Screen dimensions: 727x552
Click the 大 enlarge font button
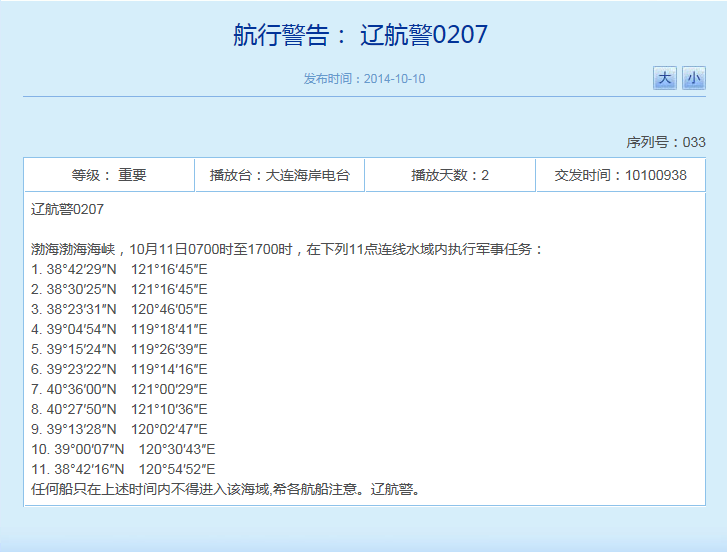(x=665, y=78)
